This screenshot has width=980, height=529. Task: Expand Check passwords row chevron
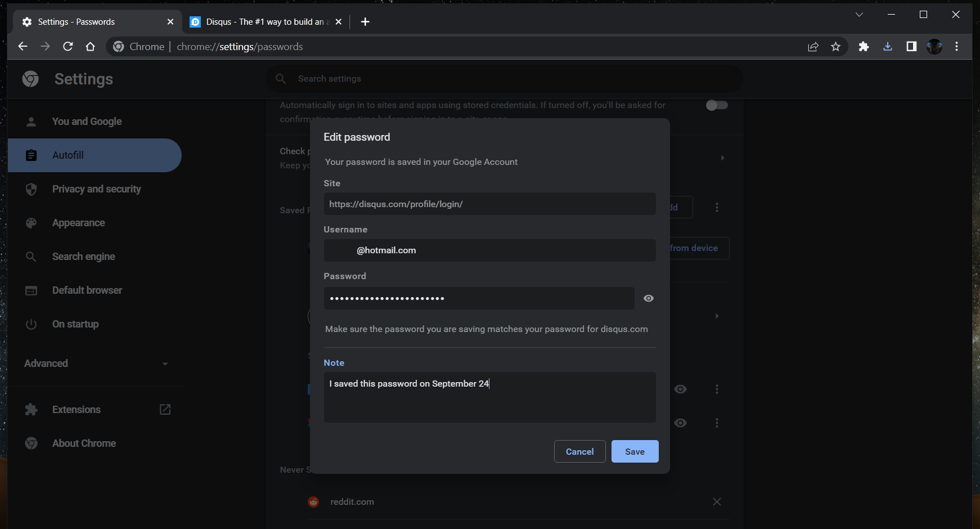point(722,158)
